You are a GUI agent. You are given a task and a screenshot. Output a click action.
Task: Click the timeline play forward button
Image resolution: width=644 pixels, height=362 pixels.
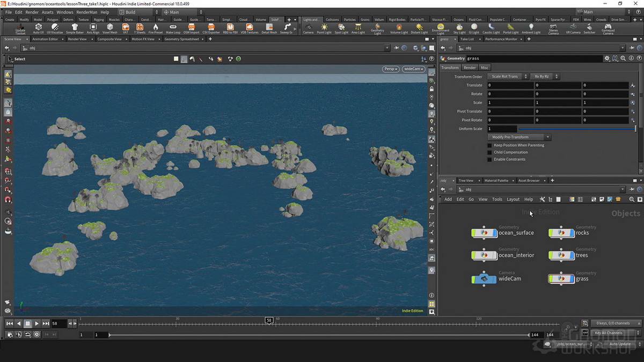(36, 323)
